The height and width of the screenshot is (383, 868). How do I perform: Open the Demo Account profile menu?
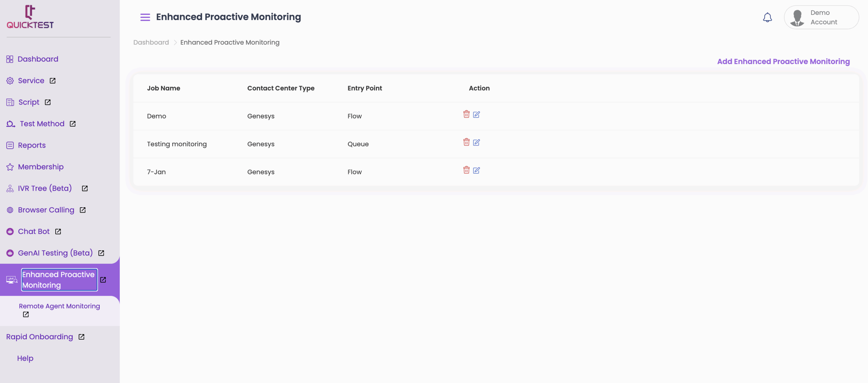821,17
